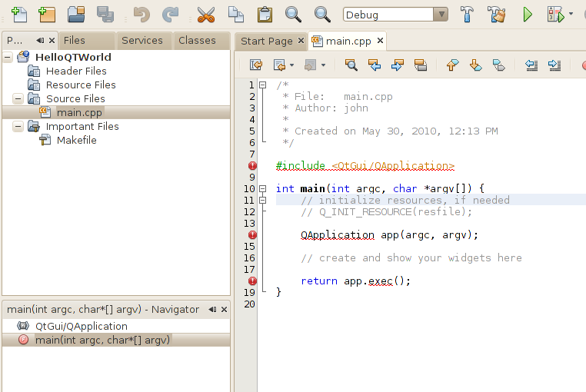The width and height of the screenshot is (586, 392).
Task: Click Clean and Build icon
Action: [496, 14]
